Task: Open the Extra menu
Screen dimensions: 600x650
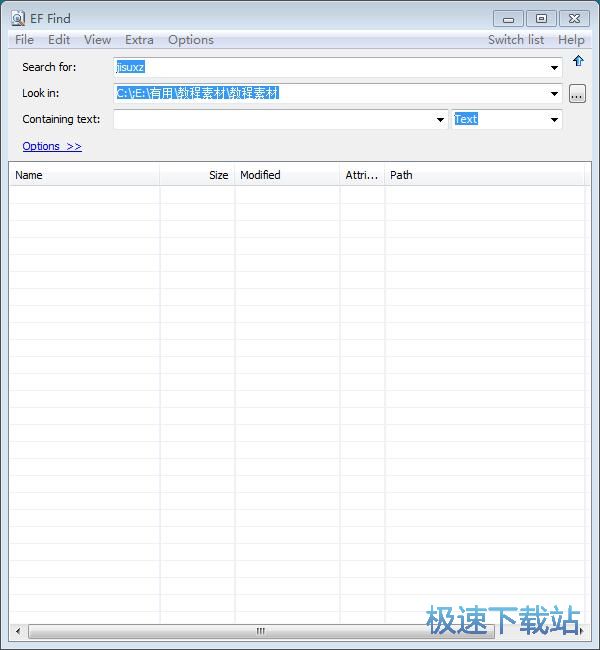Action: tap(139, 40)
